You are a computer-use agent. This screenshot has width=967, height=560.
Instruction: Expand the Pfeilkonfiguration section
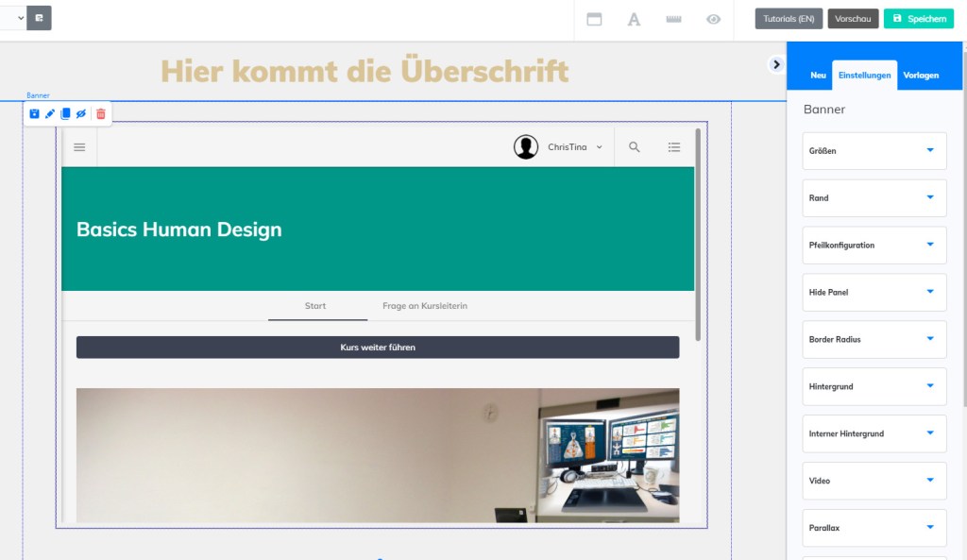(874, 246)
